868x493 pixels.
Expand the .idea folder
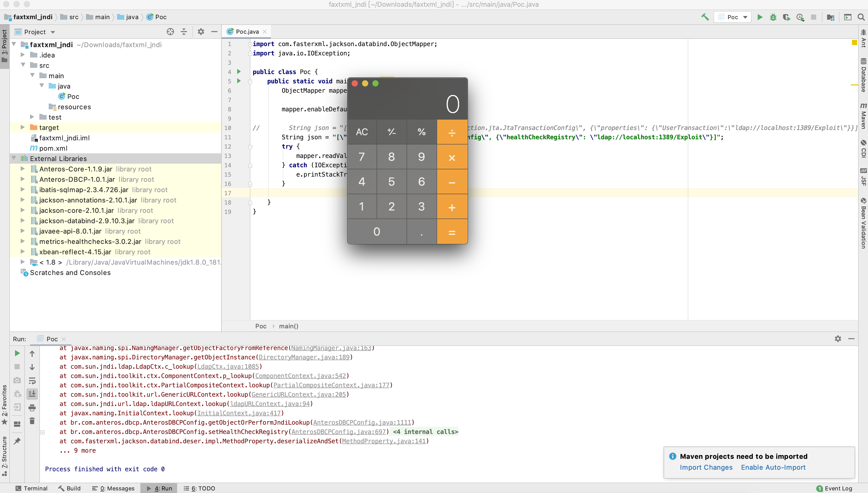click(23, 55)
